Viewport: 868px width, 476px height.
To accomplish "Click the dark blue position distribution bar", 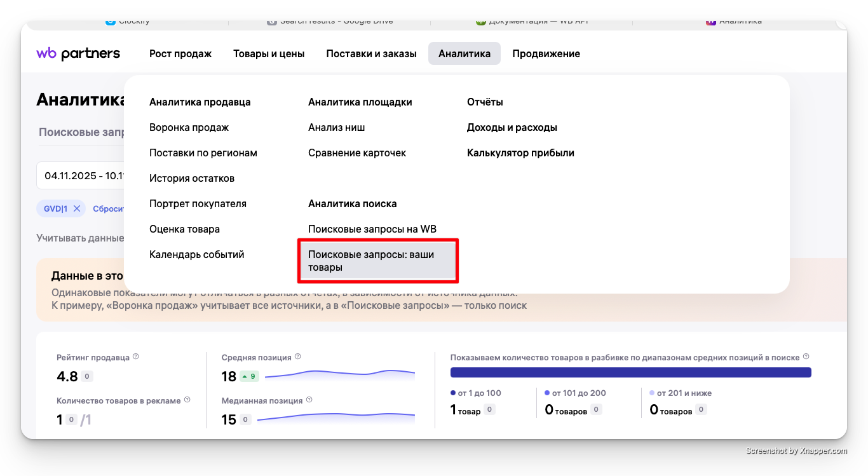I will click(x=630, y=372).
